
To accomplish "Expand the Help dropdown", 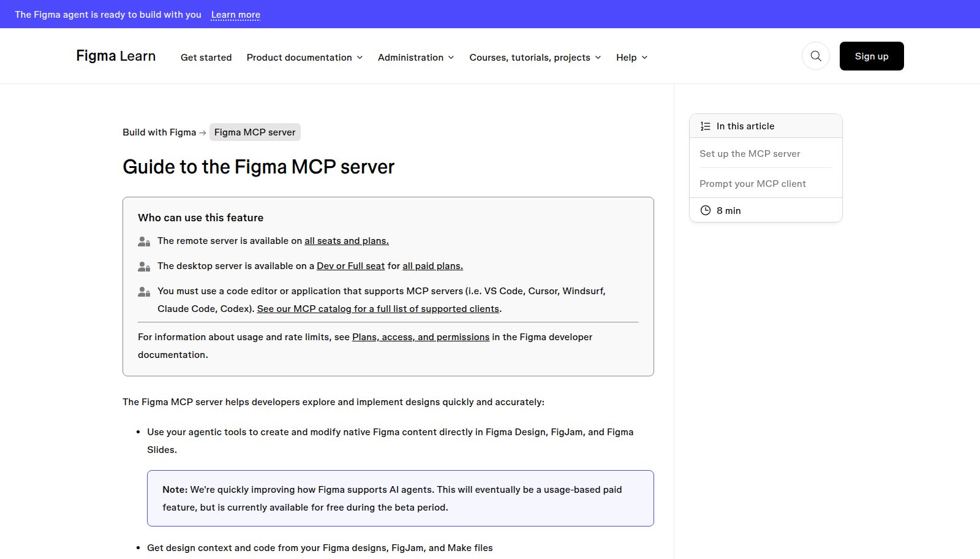I will point(632,57).
